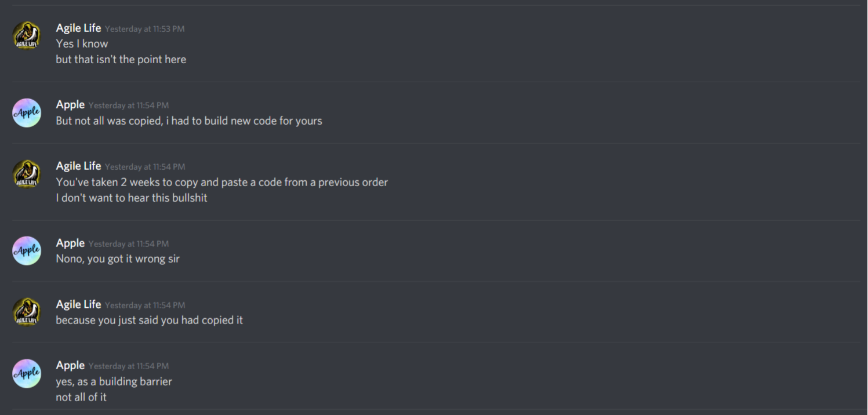868x415 pixels.
Task: Open Agile Life avatar beside 'because you just said'
Action: click(x=27, y=312)
